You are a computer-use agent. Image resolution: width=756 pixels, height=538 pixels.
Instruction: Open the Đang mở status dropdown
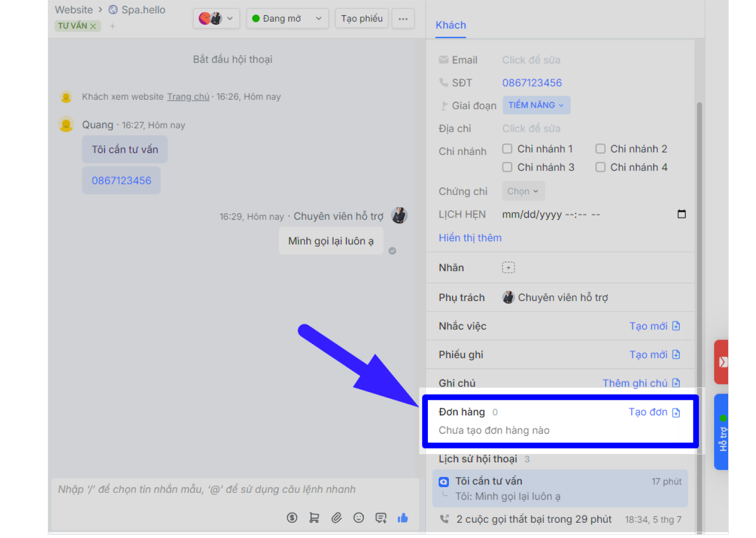click(x=287, y=18)
